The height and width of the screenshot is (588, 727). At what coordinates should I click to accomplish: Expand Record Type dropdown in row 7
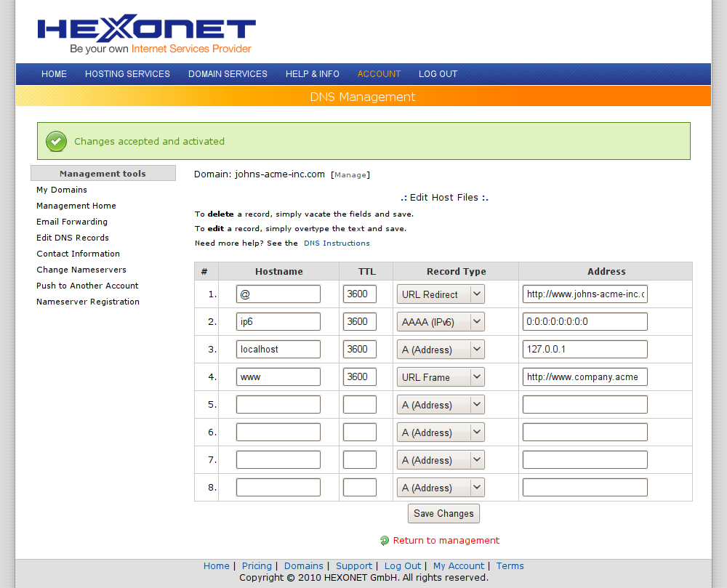coord(441,460)
